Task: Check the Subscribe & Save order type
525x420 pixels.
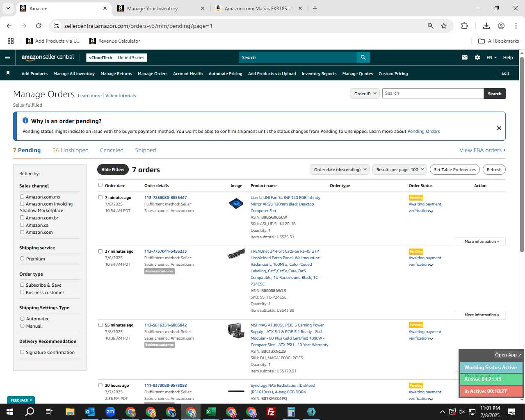Action: tap(22, 285)
